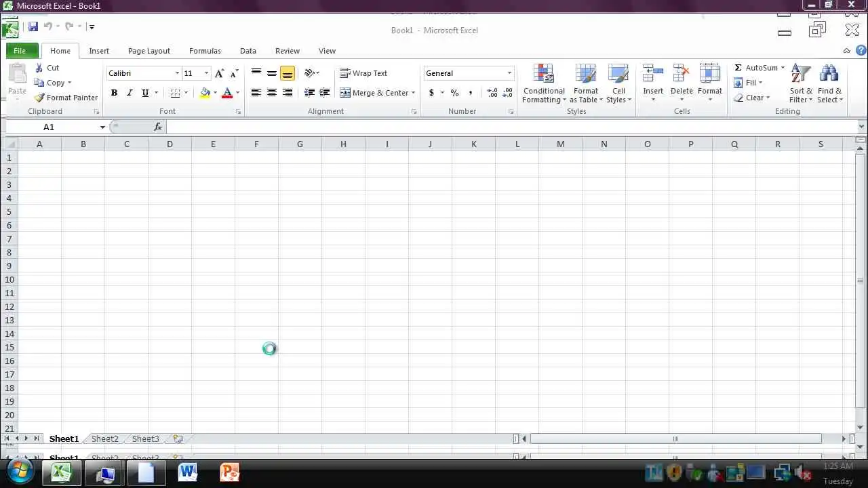Click the Orientation text angle icon

point(310,73)
